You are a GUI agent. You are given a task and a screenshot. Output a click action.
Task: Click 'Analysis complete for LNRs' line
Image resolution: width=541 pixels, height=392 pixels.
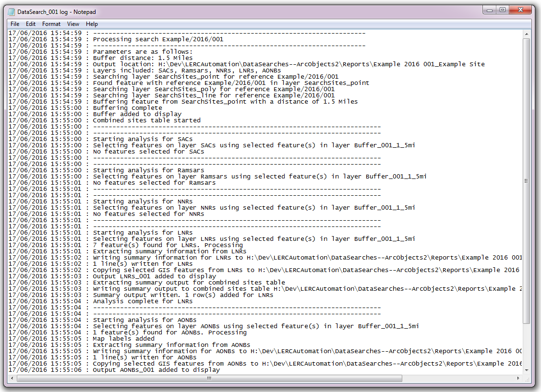coord(100,301)
